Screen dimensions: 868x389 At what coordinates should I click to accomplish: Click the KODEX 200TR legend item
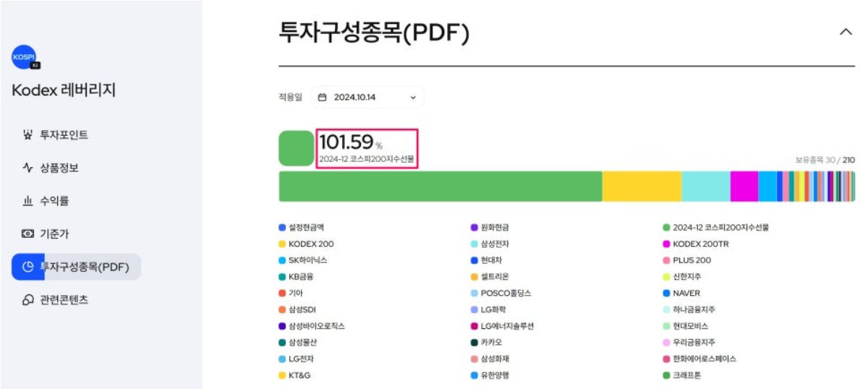click(x=696, y=244)
